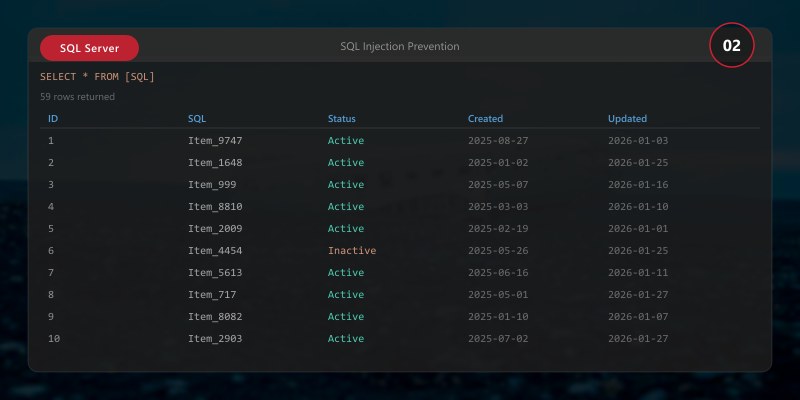Click updated date 2026-01-27 for Item_717

pyautogui.click(x=638, y=294)
